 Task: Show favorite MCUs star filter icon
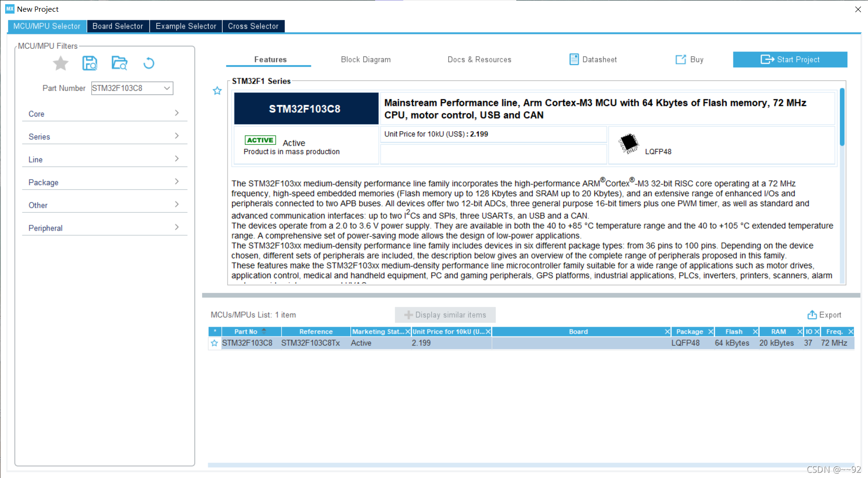pyautogui.click(x=60, y=63)
